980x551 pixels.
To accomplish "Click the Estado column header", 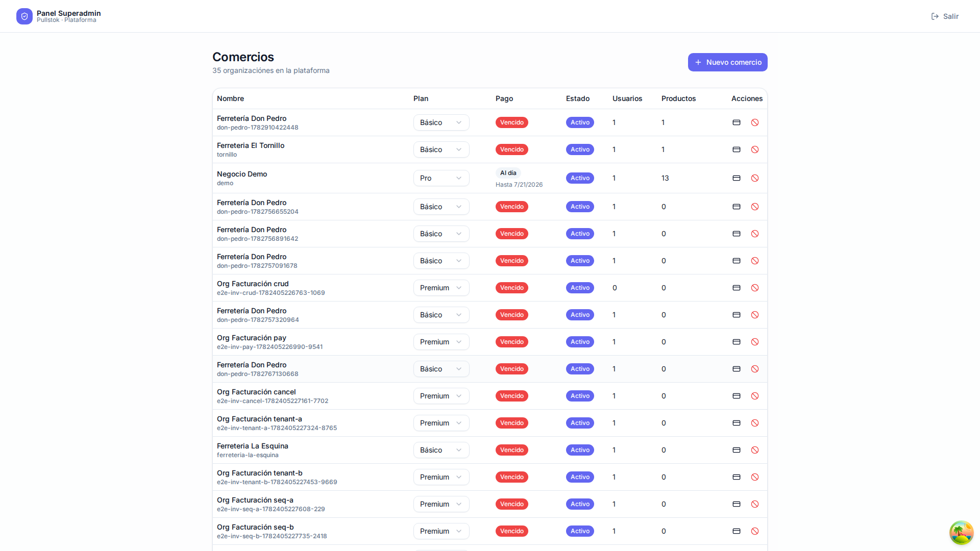I will (578, 98).
